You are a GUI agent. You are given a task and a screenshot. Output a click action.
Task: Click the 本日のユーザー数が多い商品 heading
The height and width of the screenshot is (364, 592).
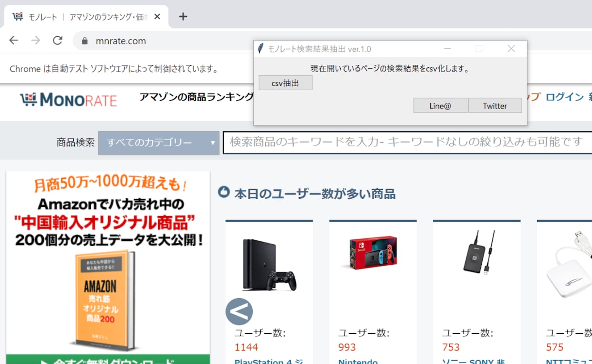[315, 194]
